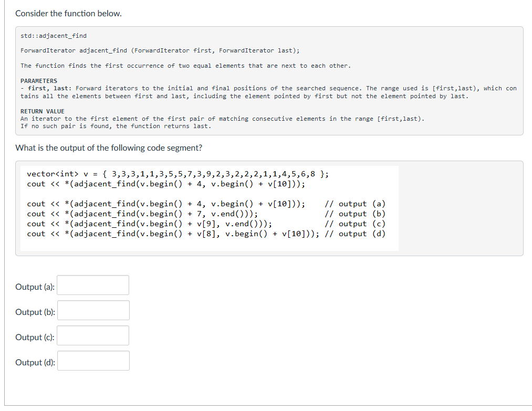Click the 'PARAMETERS' heading

[x=39, y=81]
